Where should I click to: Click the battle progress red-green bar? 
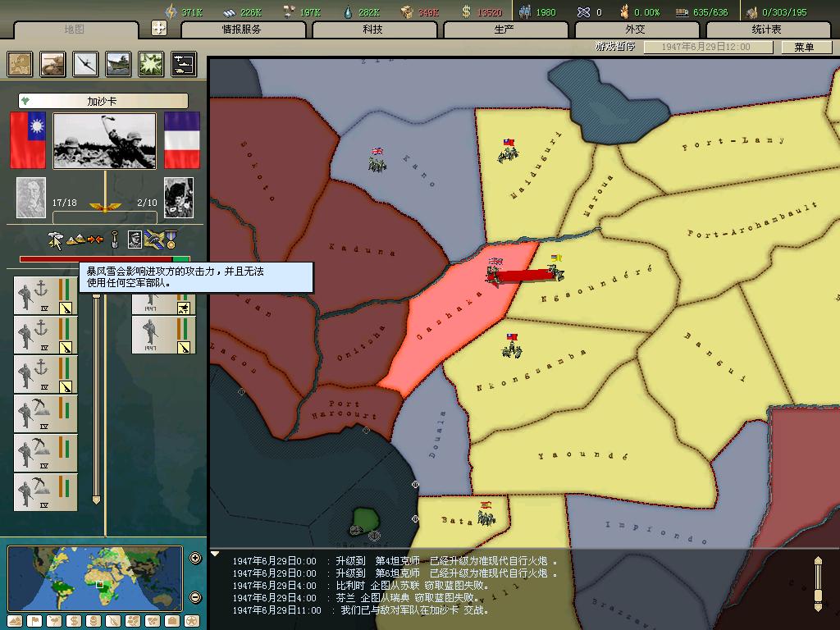(x=104, y=259)
